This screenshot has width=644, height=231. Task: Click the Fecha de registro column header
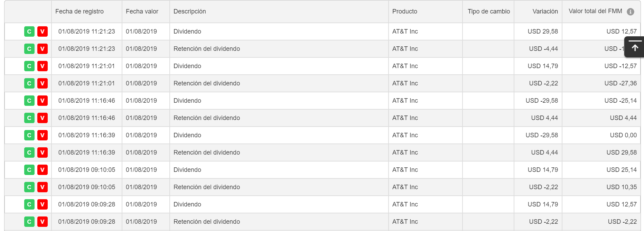click(x=80, y=11)
